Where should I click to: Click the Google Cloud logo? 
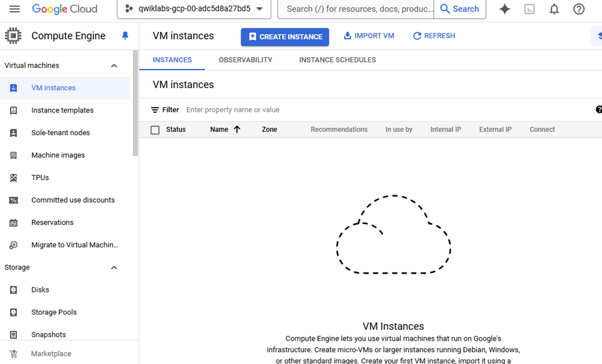pos(65,9)
